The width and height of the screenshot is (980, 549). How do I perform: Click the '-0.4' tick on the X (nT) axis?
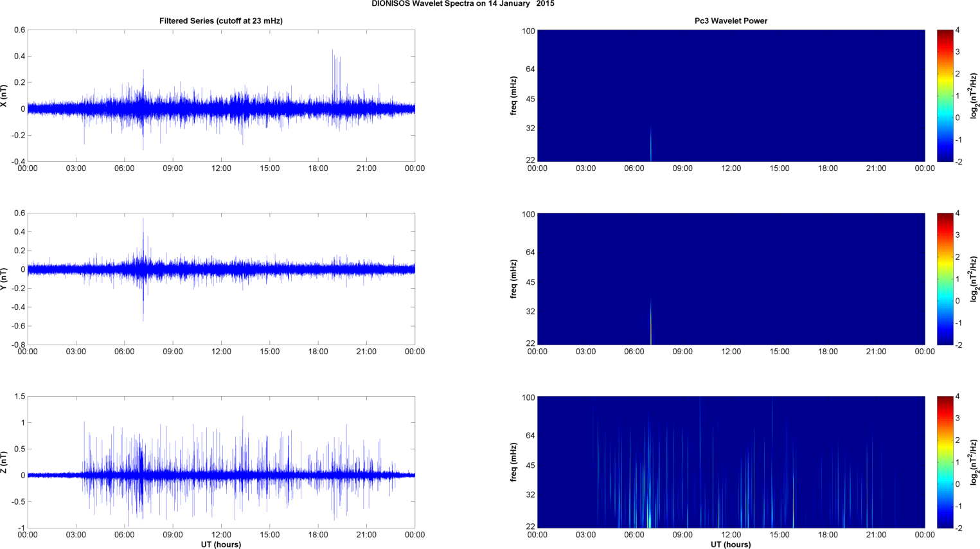coord(17,161)
